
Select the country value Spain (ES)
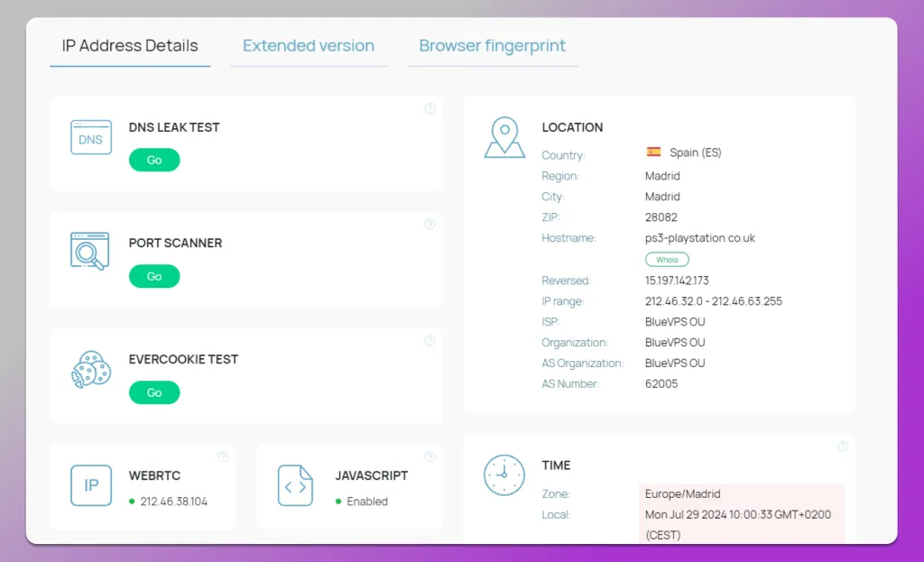click(696, 152)
